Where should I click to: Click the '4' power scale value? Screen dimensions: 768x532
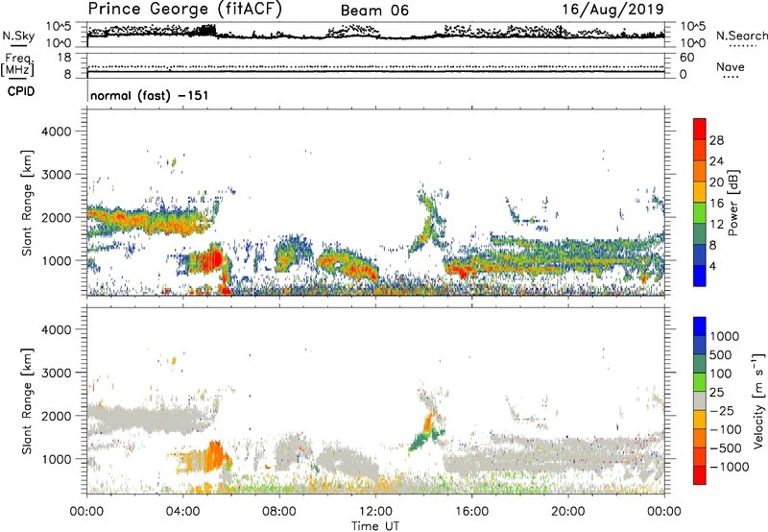tap(712, 266)
